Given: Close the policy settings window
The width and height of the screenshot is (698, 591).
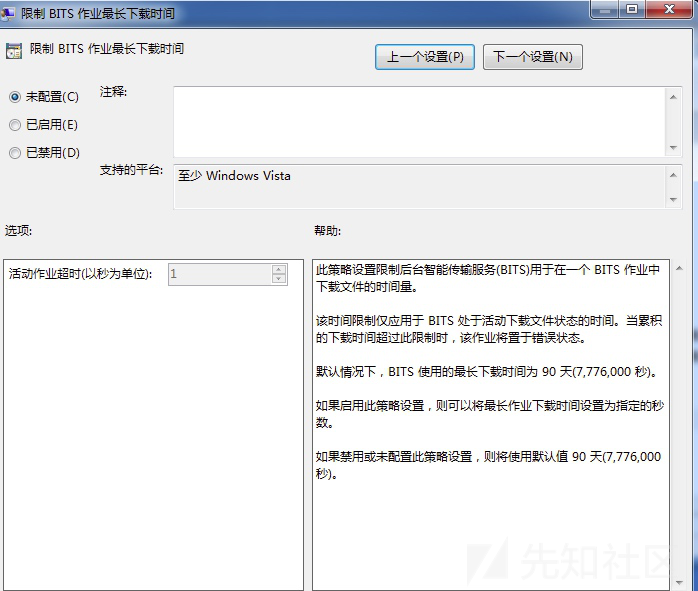Looking at the screenshot, I should coord(669,10).
